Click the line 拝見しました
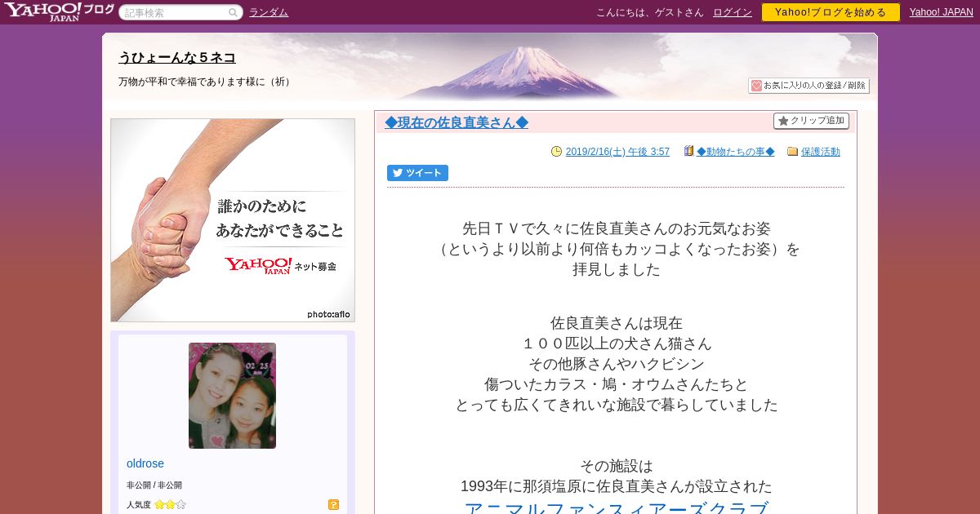Image resolution: width=980 pixels, height=514 pixels. (617, 269)
